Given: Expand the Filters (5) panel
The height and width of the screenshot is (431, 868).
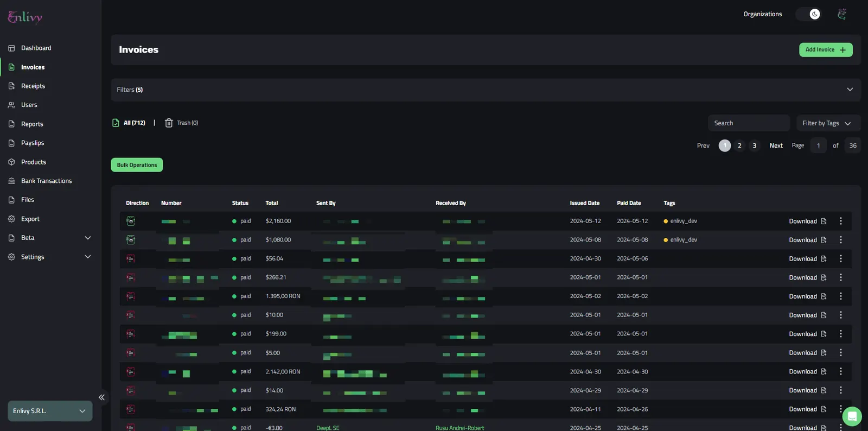Looking at the screenshot, I should click(486, 90).
